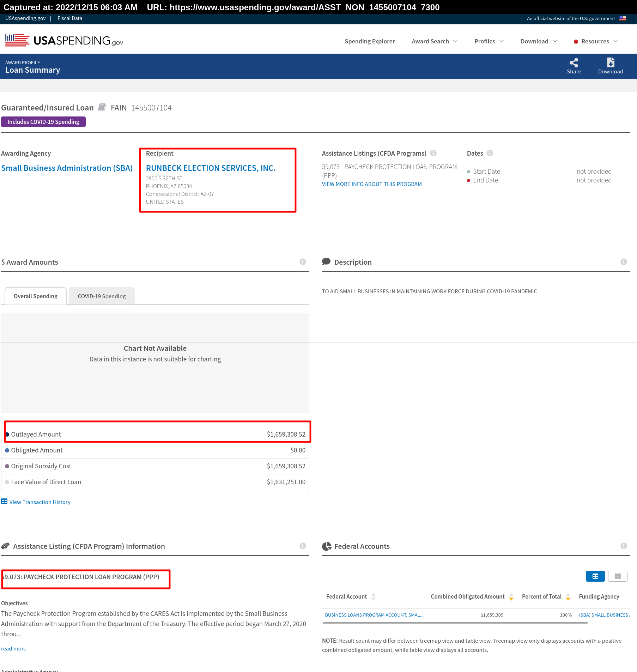
Task: Expand the Award Search dropdown
Action: point(435,41)
